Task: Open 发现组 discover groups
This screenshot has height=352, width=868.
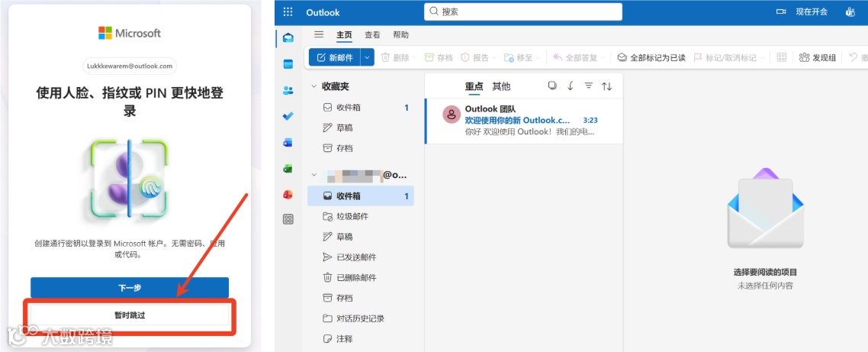Action: tap(818, 58)
